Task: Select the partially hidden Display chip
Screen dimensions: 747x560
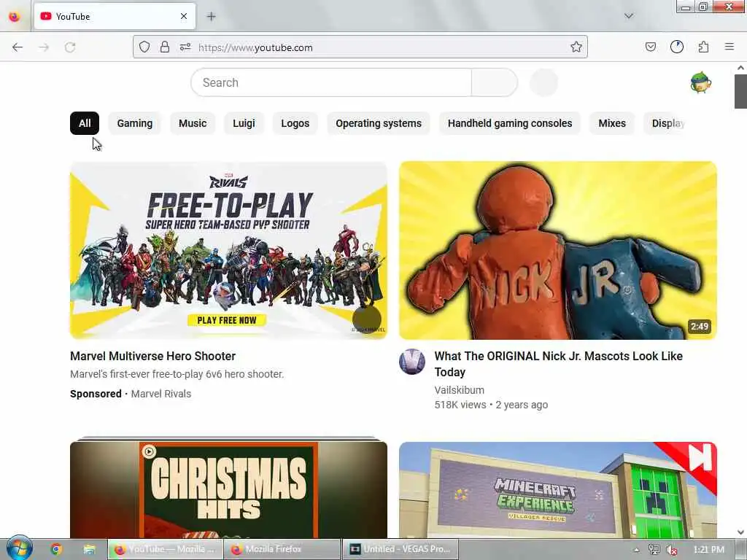Action: click(x=667, y=123)
